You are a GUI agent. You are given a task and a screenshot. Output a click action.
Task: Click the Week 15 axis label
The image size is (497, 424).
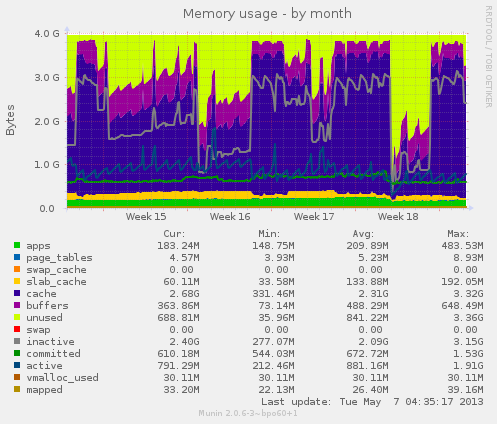click(146, 217)
